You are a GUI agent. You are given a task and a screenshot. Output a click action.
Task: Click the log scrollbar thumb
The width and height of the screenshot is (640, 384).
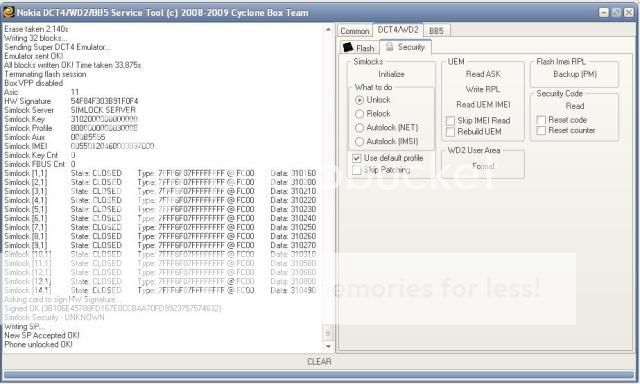pyautogui.click(x=328, y=333)
